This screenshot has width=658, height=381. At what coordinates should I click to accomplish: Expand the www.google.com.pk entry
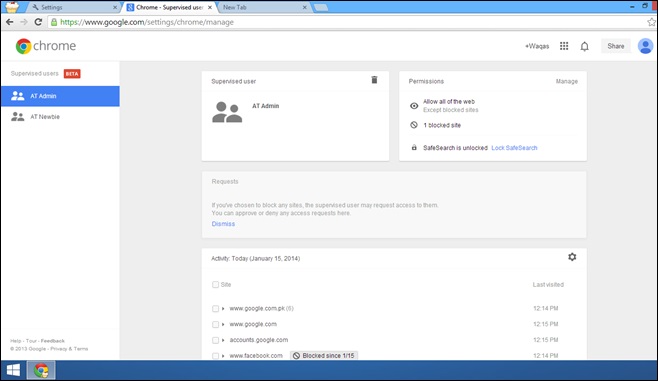pos(223,308)
